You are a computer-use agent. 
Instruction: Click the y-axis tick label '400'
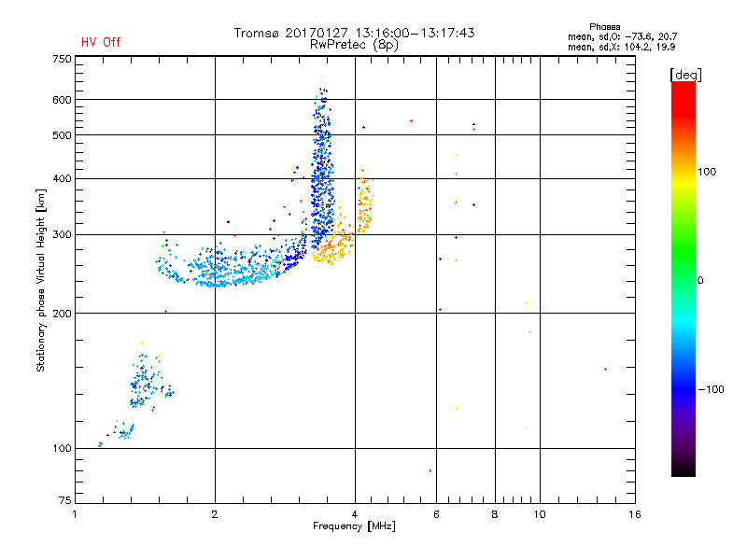[x=62, y=179]
